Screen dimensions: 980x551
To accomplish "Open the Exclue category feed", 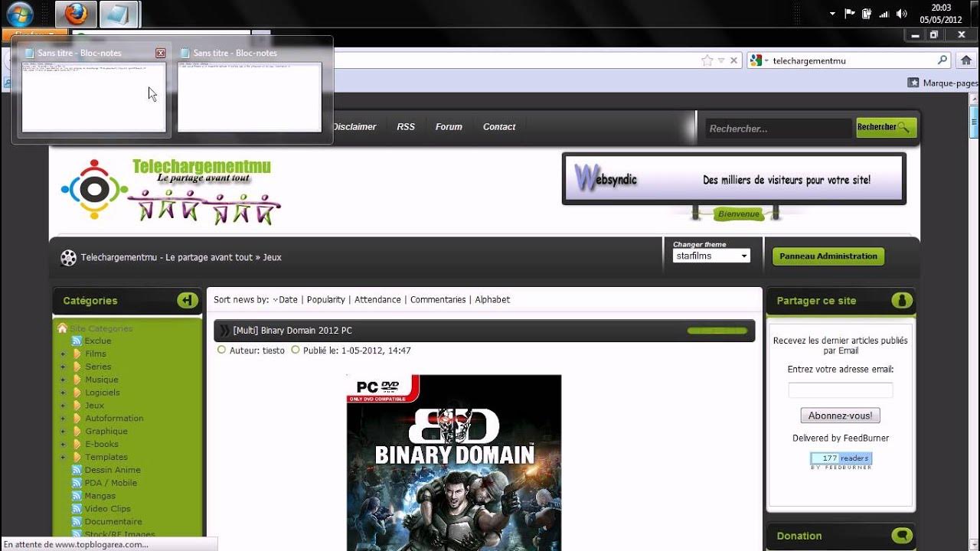I will point(97,341).
